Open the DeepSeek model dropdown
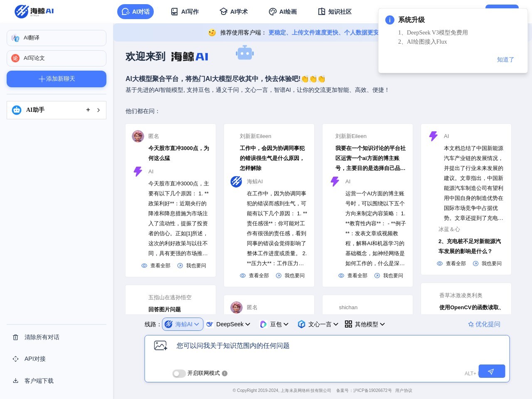 pyautogui.click(x=229, y=324)
